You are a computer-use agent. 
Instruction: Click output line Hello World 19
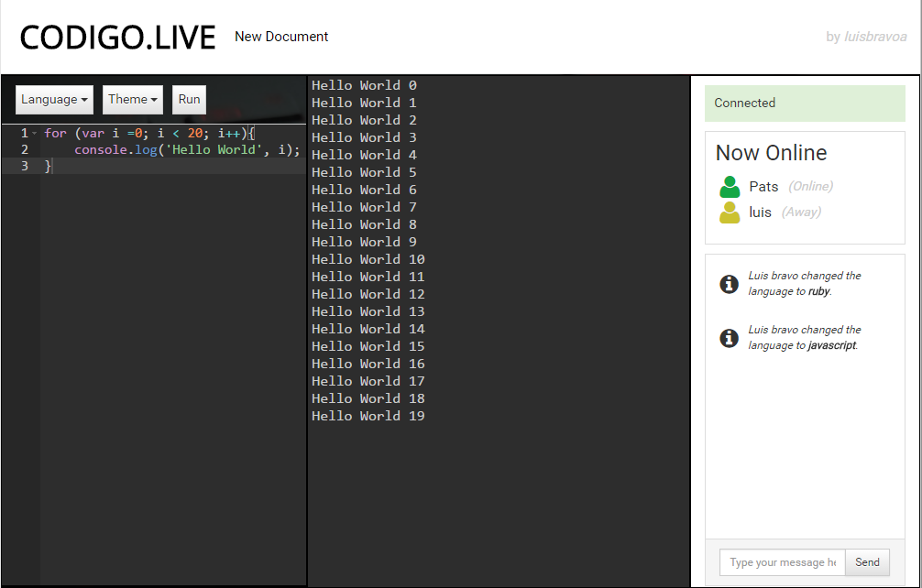[368, 417]
